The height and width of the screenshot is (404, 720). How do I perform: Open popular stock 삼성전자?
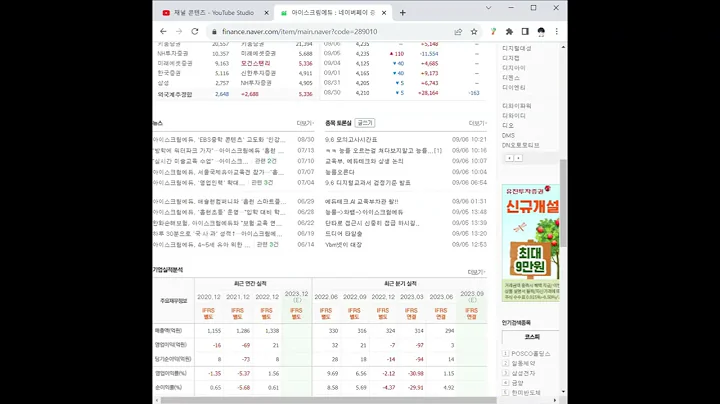tap(523, 373)
